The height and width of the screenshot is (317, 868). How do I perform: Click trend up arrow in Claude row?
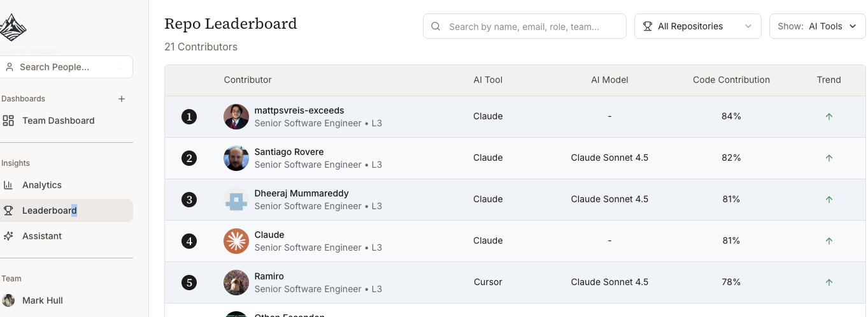click(x=829, y=241)
